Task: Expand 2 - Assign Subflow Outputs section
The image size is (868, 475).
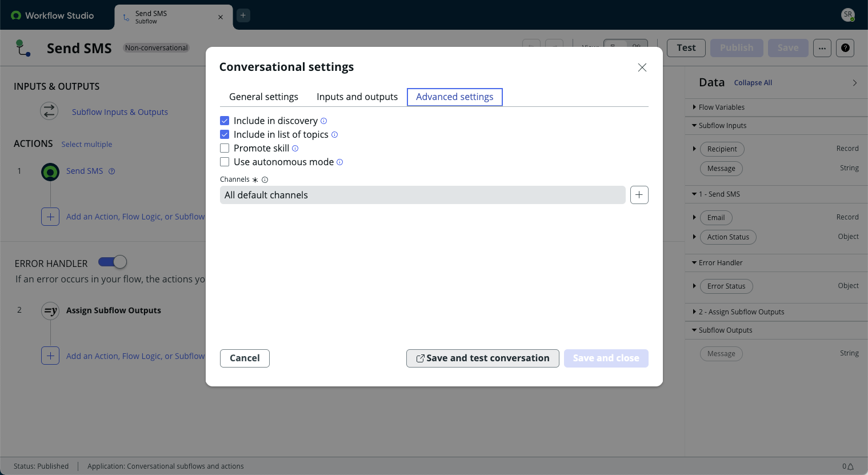Action: 694,312
